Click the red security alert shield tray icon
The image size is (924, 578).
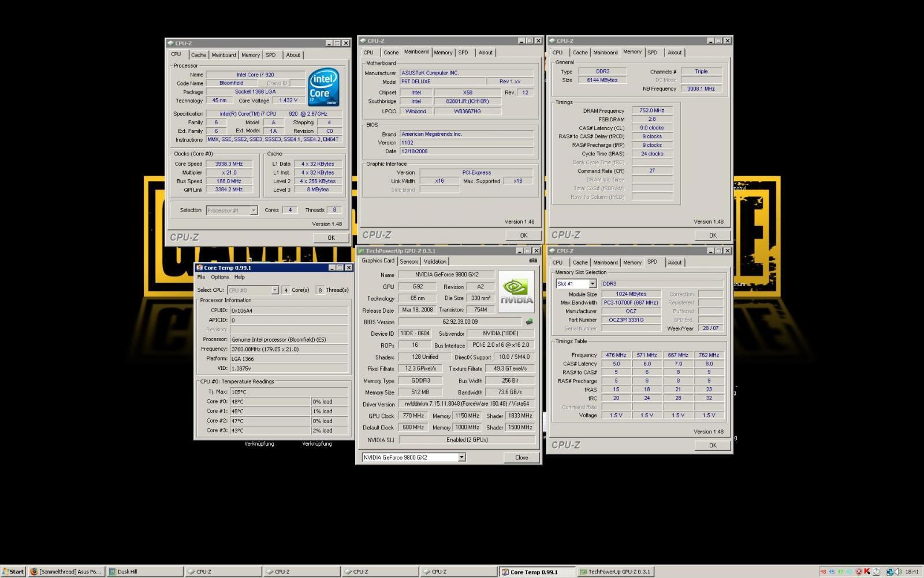pyautogui.click(x=859, y=572)
